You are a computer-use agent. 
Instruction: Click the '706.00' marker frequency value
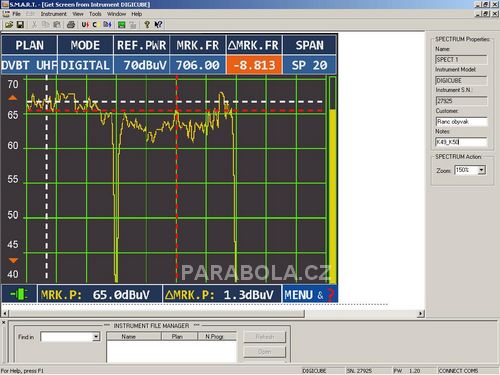[x=198, y=65]
